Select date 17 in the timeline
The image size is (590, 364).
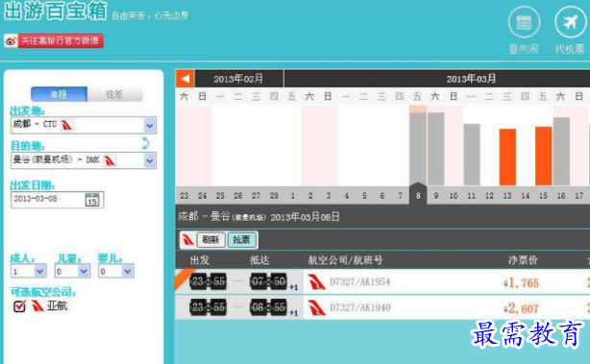(578, 196)
